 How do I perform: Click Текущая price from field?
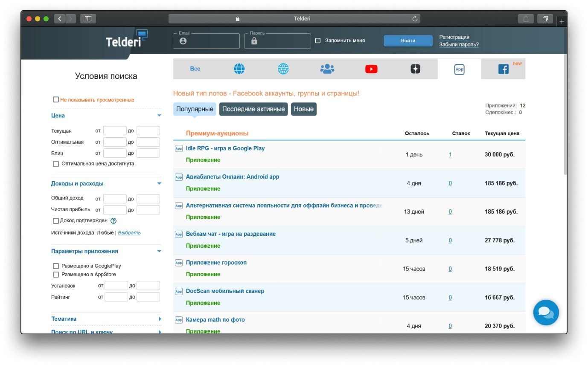tap(115, 131)
